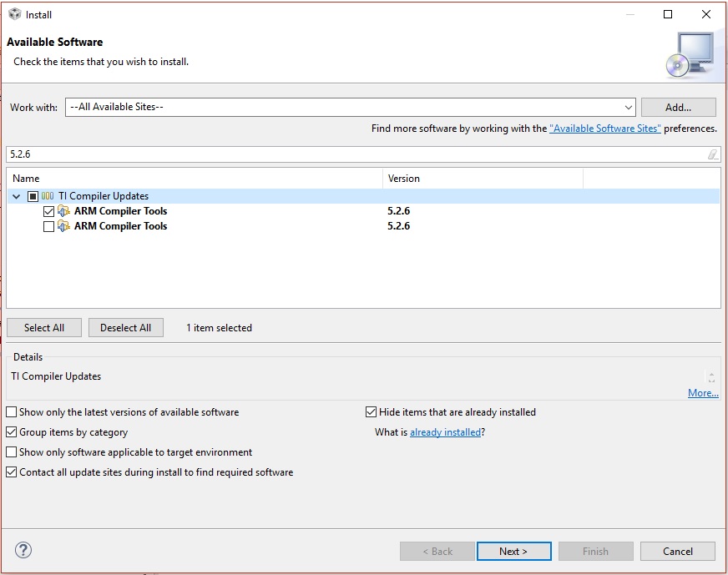728x575 pixels.
Task: Enable Show only the latest versions option
Action: [x=12, y=412]
